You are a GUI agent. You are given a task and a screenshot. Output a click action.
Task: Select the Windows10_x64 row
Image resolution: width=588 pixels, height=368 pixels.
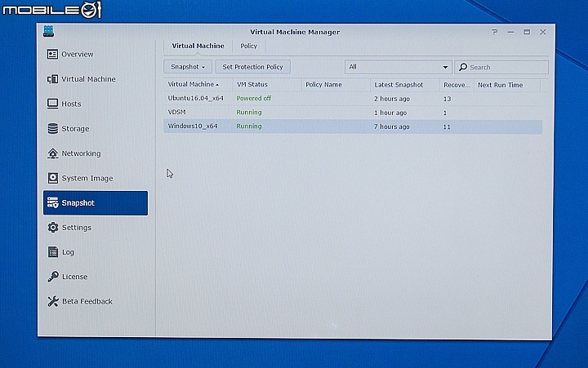tap(353, 126)
